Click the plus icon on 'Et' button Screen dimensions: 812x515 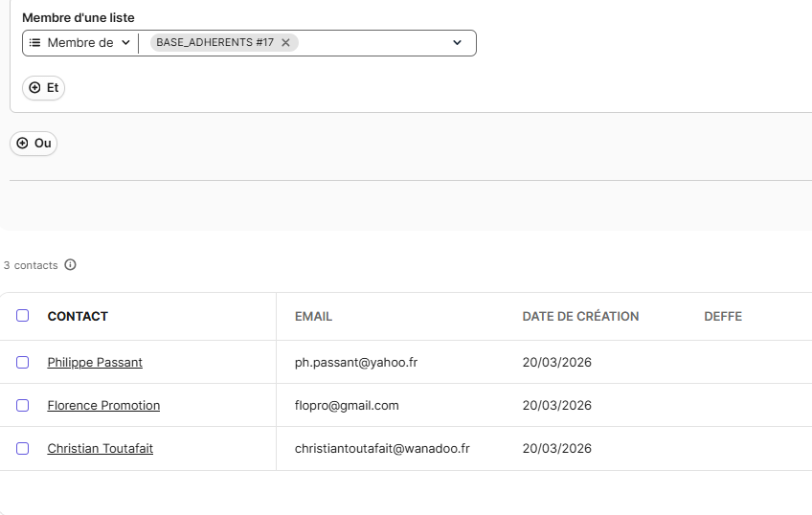35,88
